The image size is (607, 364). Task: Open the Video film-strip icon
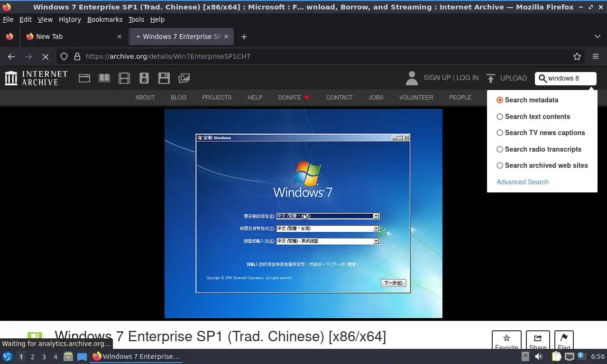[124, 78]
